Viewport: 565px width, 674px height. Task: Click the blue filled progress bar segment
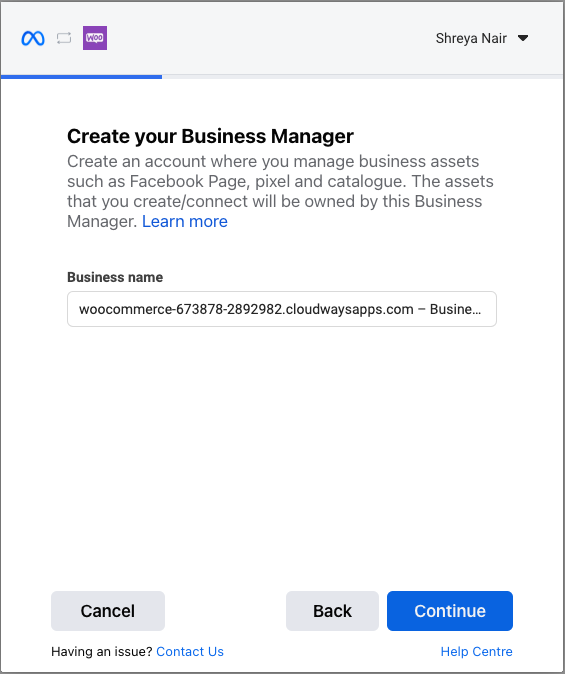(x=81, y=77)
